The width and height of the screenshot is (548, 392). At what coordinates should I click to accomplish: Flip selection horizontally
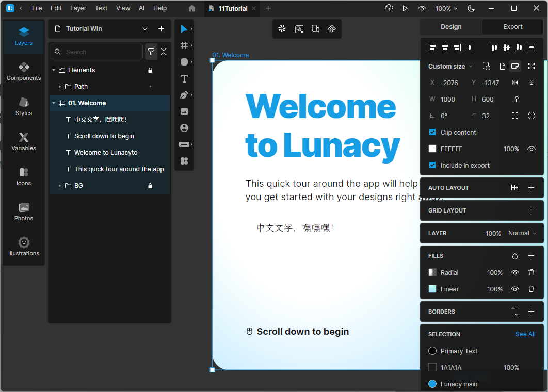[x=515, y=83]
